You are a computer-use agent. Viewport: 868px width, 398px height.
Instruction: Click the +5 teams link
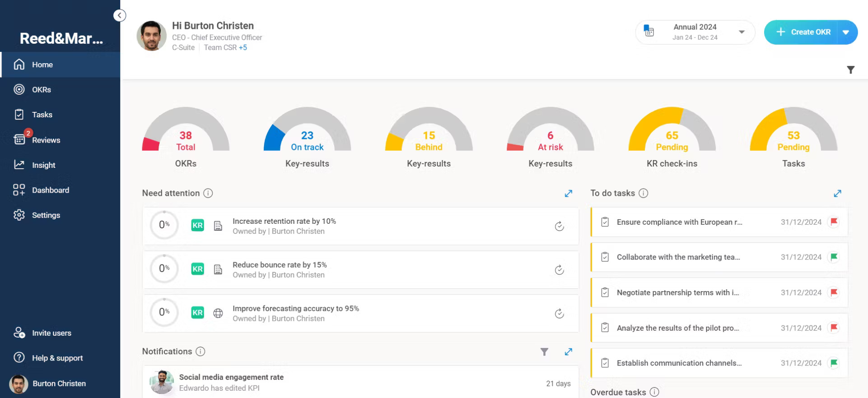(243, 48)
